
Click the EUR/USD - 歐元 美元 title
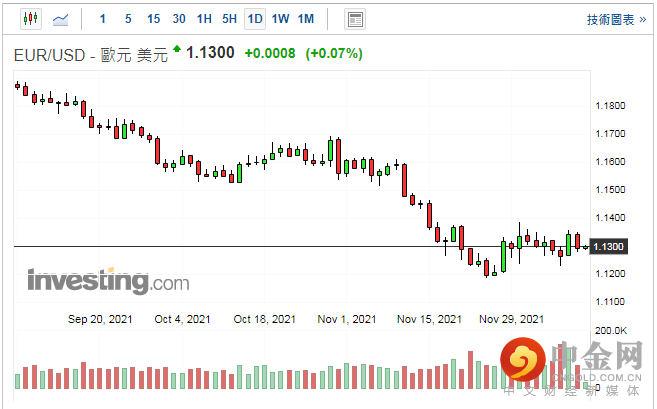pyautogui.click(x=91, y=55)
